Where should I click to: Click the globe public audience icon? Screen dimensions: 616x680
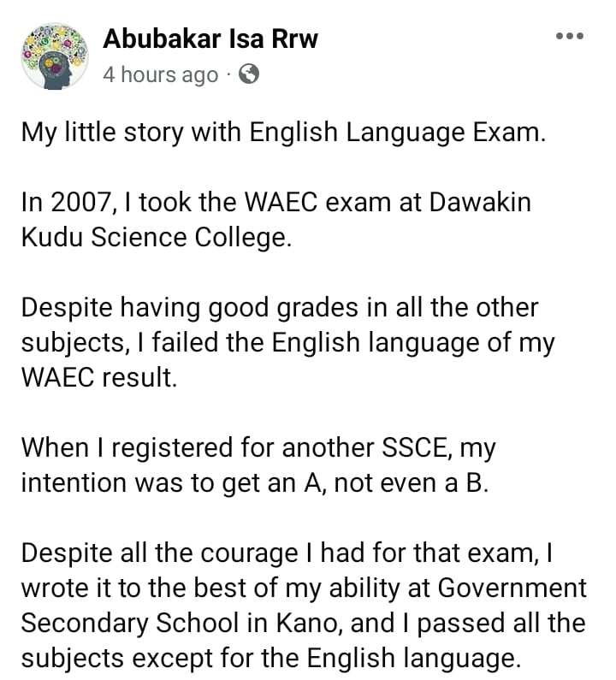(249, 74)
